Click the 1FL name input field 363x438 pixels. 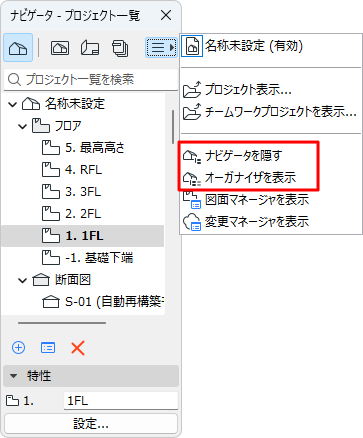point(121,400)
